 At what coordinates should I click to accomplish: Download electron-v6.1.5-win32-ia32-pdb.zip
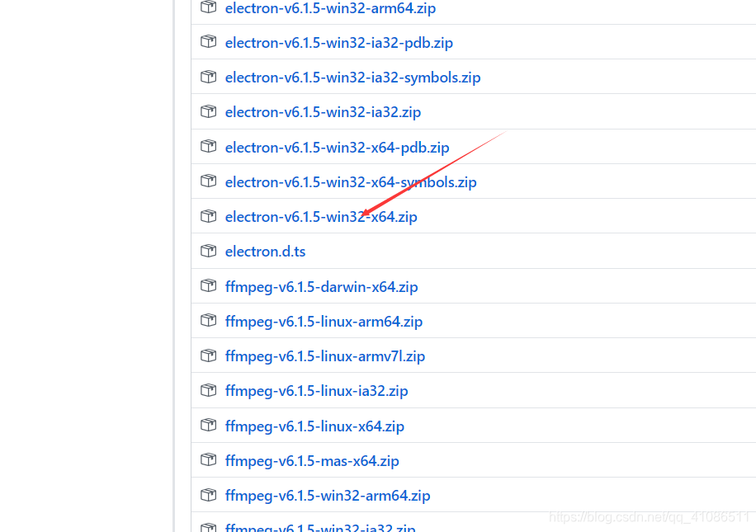tap(339, 43)
